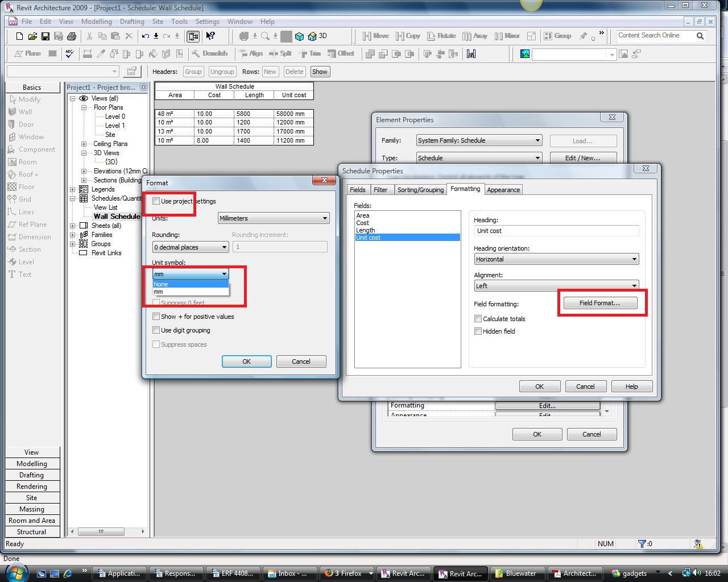Print using the printer toolbar icon
The image size is (728, 582).
coord(72,36)
